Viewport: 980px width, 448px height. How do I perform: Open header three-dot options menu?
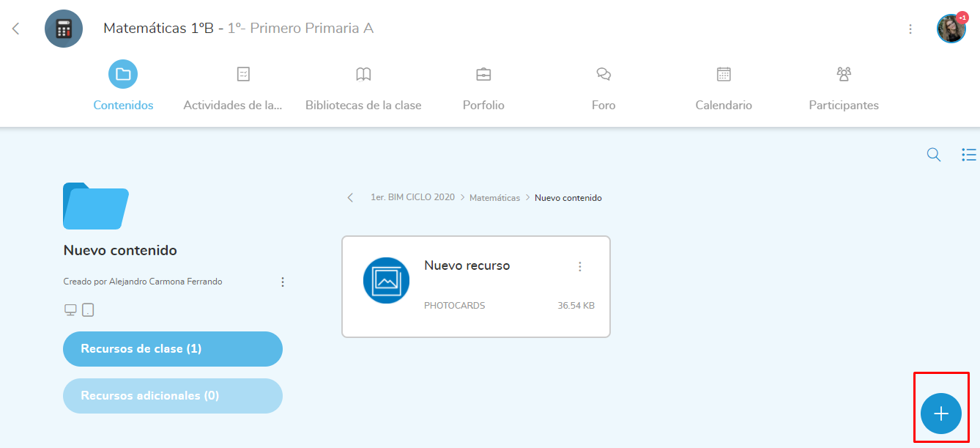pyautogui.click(x=910, y=29)
